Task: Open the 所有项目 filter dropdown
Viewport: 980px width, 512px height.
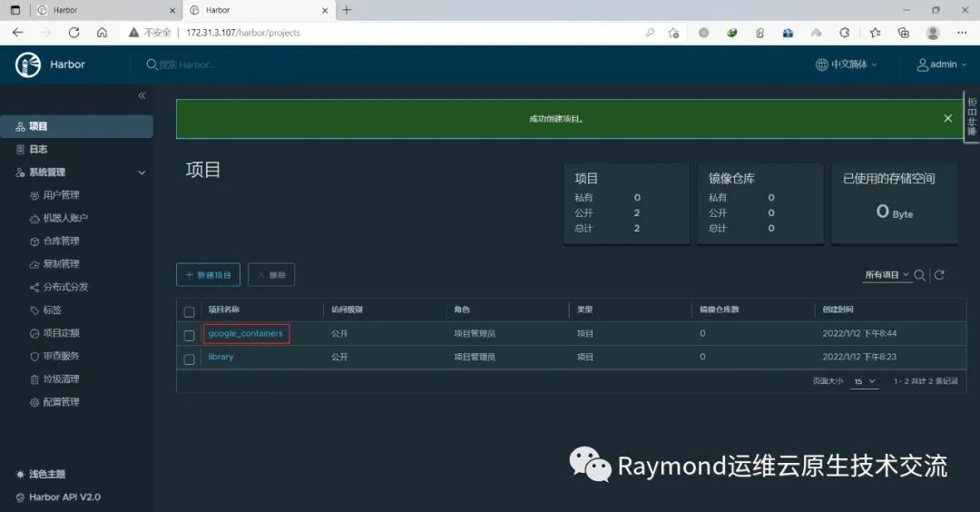Action: pyautogui.click(x=887, y=275)
